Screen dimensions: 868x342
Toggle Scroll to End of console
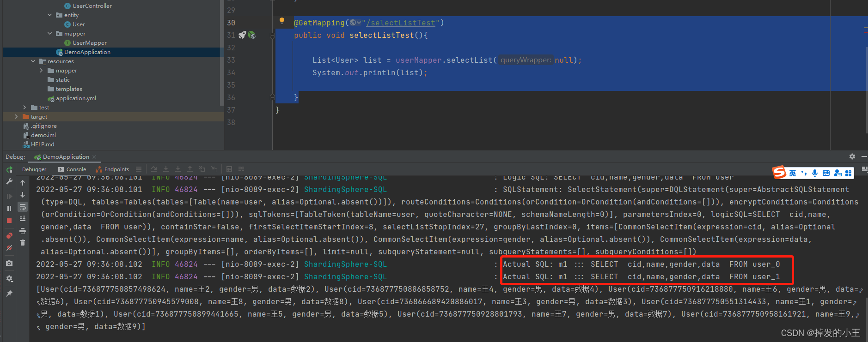[x=23, y=219]
